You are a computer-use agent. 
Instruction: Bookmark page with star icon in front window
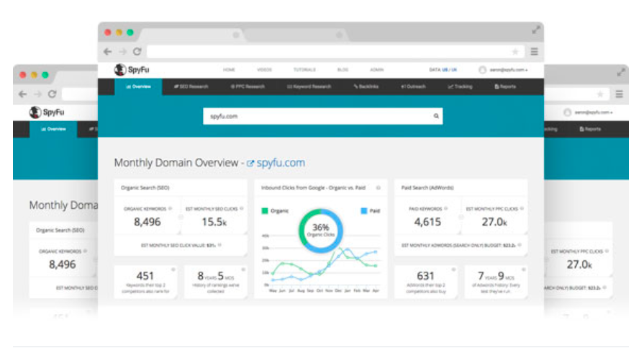tap(515, 51)
